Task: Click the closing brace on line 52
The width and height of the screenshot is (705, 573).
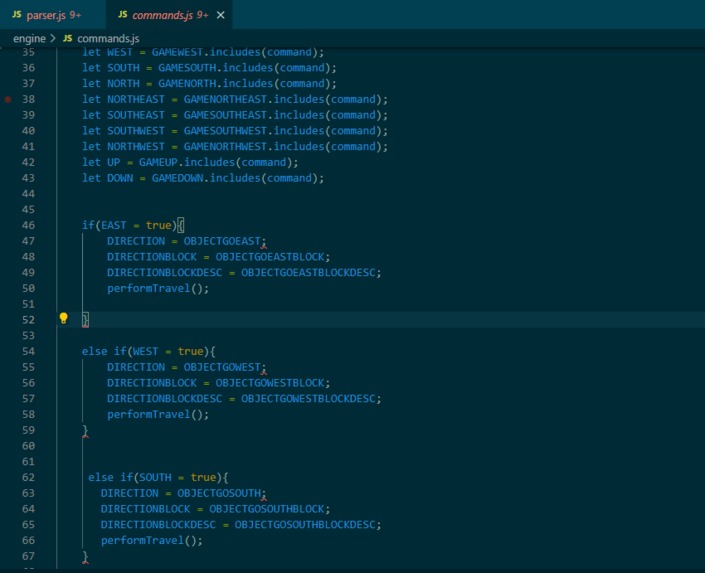Action: coord(85,320)
